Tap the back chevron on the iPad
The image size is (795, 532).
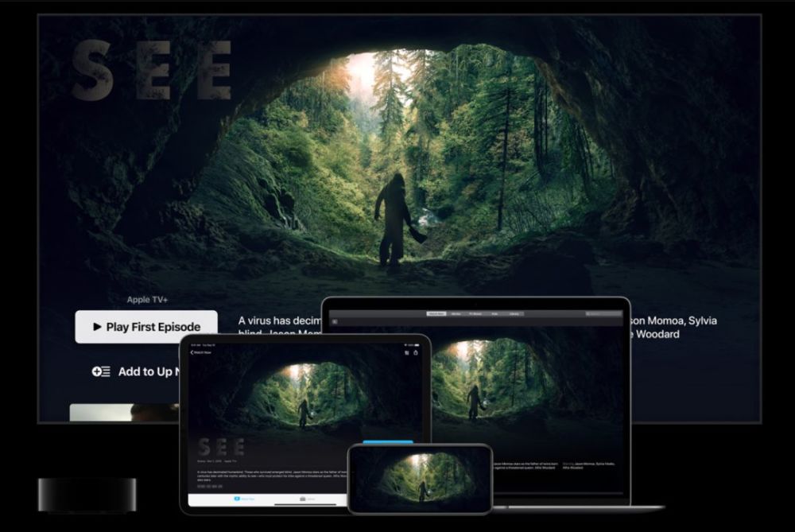point(192,352)
